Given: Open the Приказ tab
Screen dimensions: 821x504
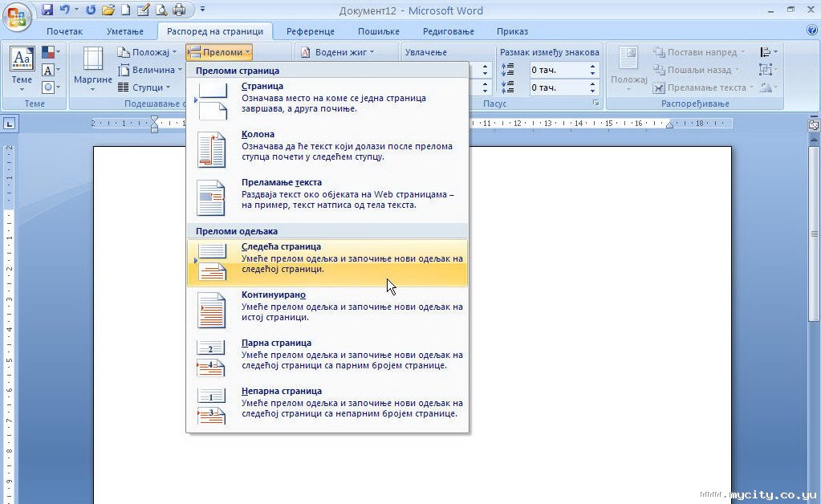Looking at the screenshot, I should (512, 31).
